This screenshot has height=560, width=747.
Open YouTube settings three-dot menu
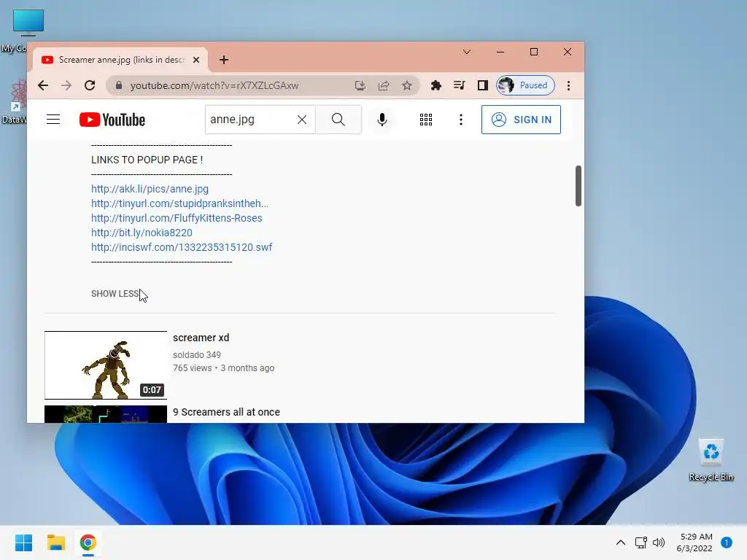click(x=461, y=120)
